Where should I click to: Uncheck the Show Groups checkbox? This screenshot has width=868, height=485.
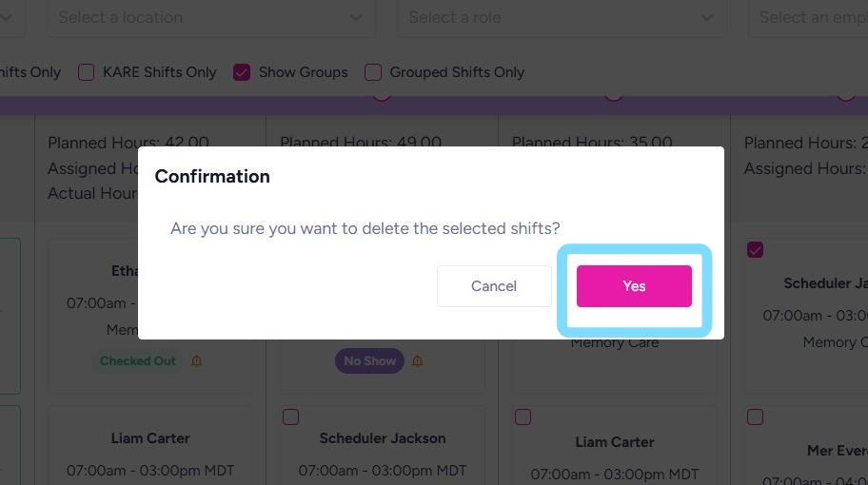click(242, 72)
